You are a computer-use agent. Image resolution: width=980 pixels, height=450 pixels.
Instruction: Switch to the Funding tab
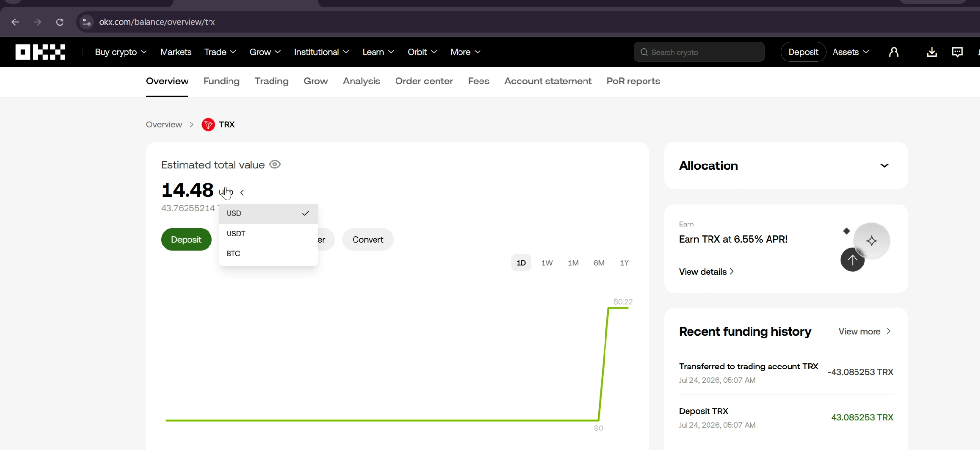(221, 81)
